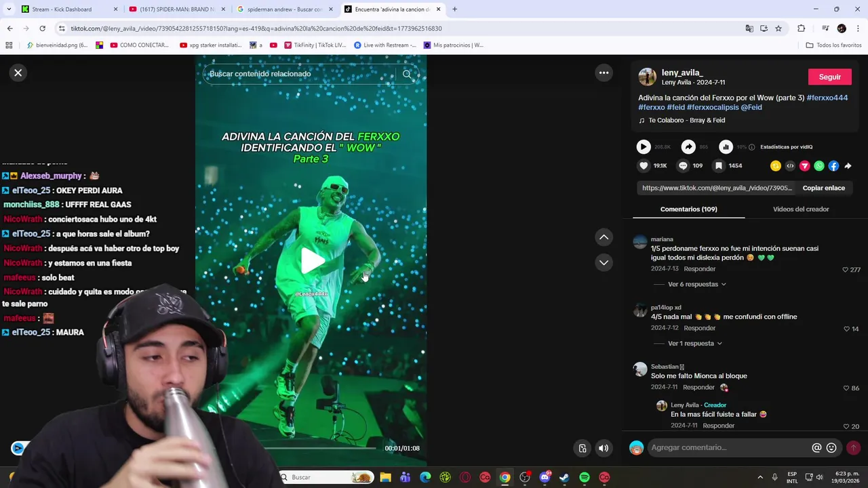This screenshot has width=868, height=488.
Task: Reply to mariana's comment
Action: 699,269
